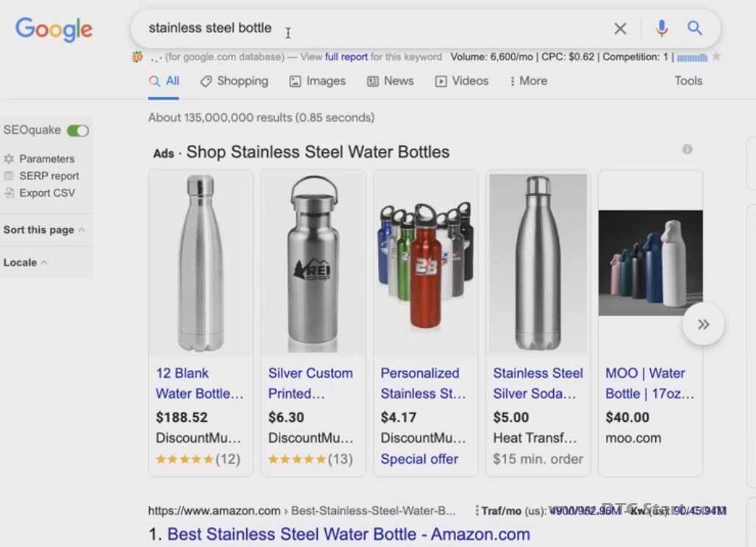This screenshot has height=547, width=756.
Task: Click the $15 min. order note
Action: pos(538,460)
